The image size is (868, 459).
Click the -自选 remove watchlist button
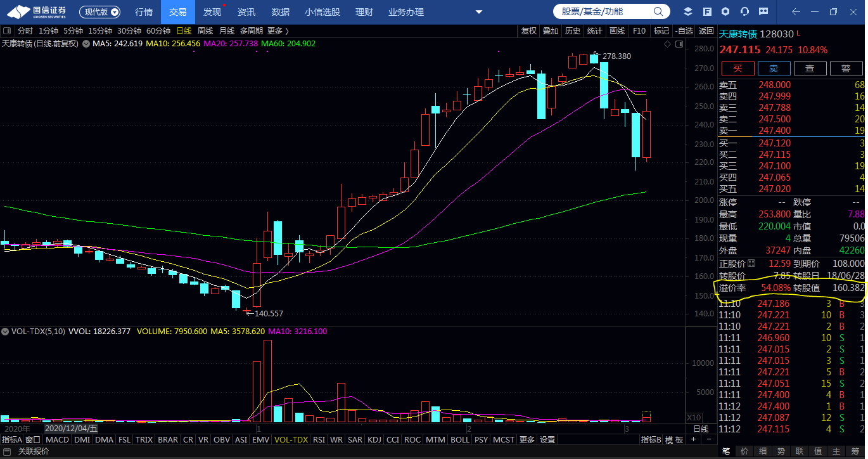[x=684, y=31]
